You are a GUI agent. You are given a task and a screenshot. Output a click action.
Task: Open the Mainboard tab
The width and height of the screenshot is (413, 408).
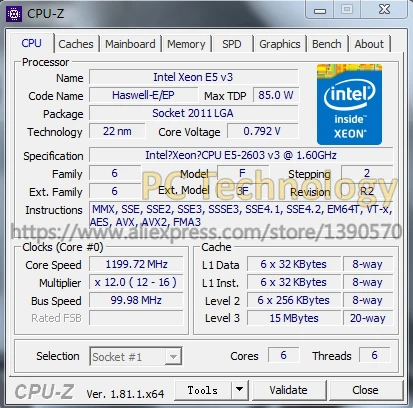pyautogui.click(x=130, y=44)
